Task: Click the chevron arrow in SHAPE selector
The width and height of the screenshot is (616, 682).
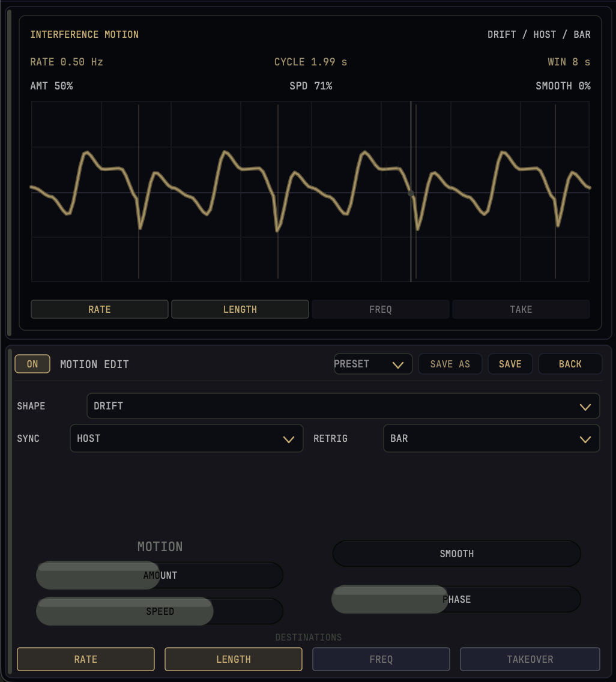Action: (585, 407)
